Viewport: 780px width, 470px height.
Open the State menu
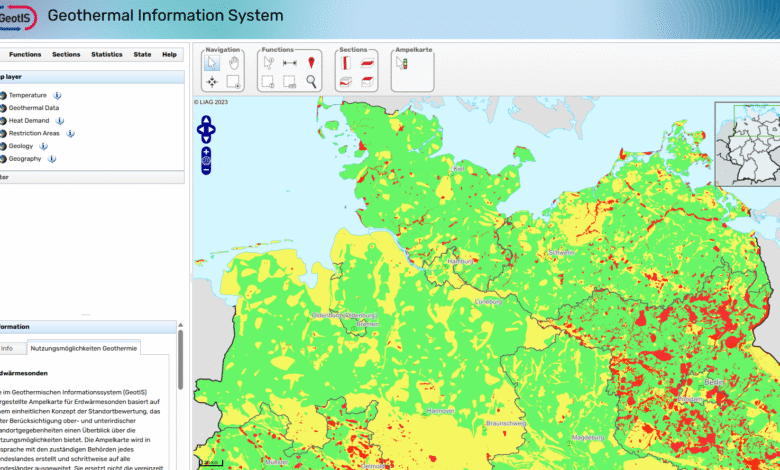pos(142,54)
